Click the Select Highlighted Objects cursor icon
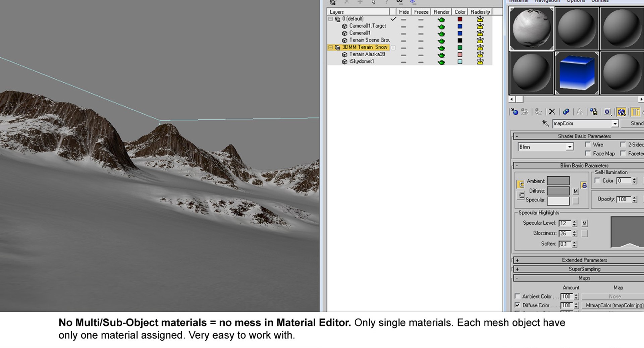This screenshot has width=644, height=348. pos(373,2)
